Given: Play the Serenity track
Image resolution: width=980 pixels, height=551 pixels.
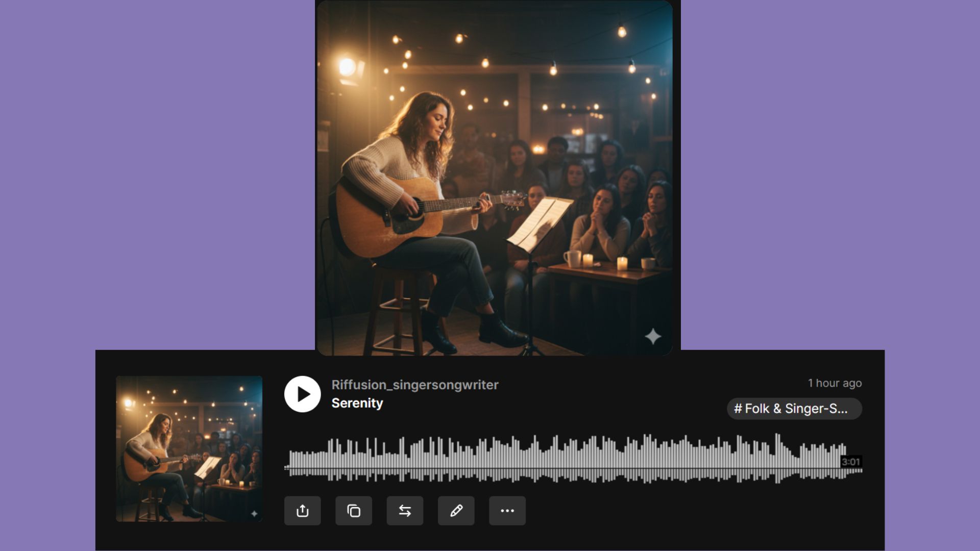Looking at the screenshot, I should click(x=302, y=394).
